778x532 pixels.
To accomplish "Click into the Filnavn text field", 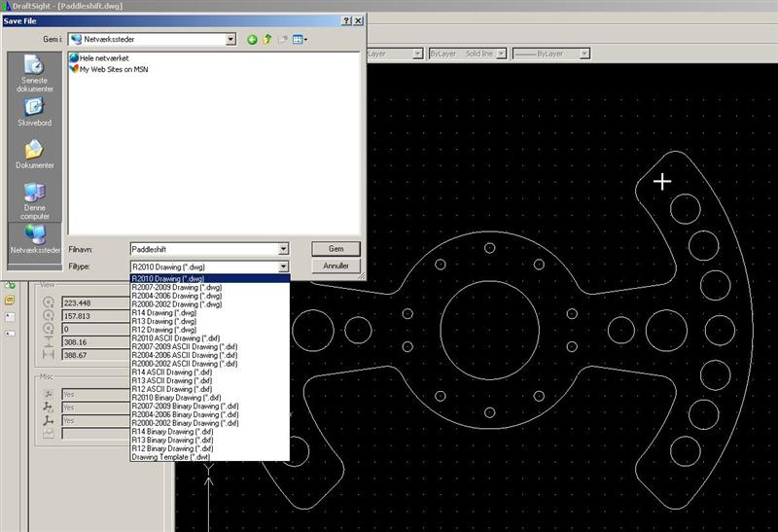I will pyautogui.click(x=202, y=249).
